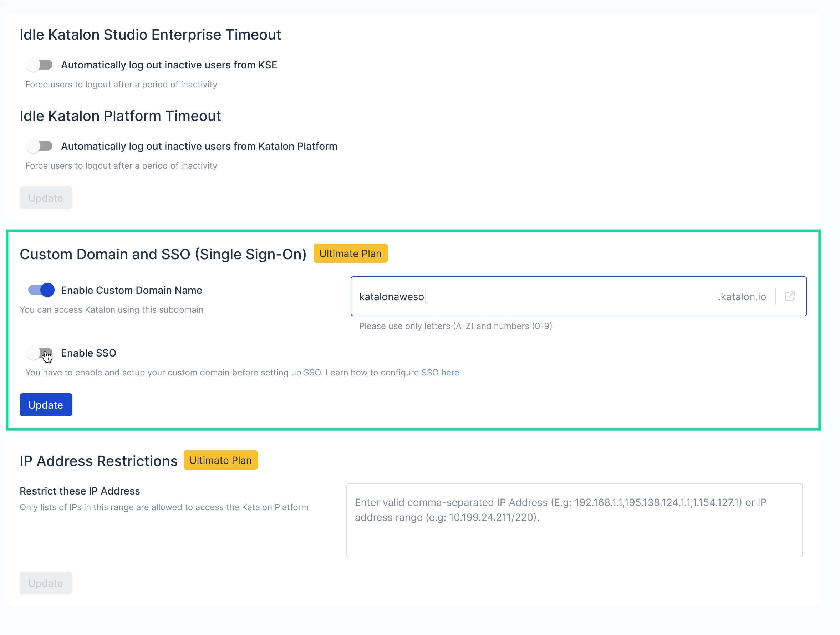
Task: Click the .katalon.io domain suffix label
Action: [742, 296]
